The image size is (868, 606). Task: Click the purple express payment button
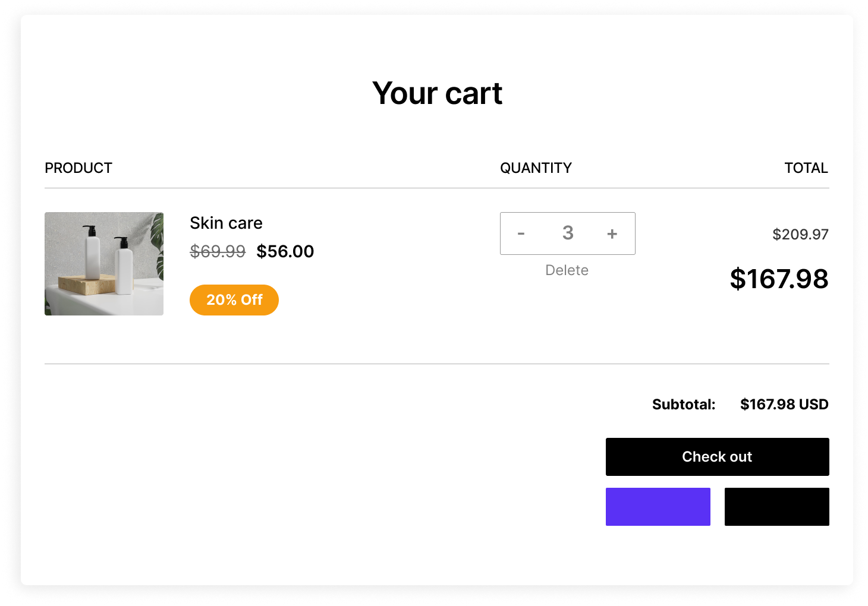[x=658, y=507]
